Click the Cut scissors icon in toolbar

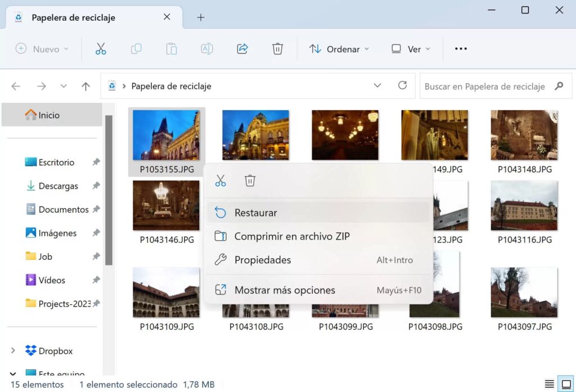coord(101,49)
